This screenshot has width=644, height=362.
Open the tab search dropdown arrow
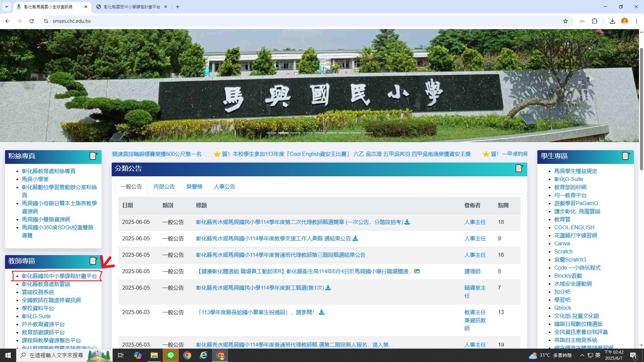(6, 7)
